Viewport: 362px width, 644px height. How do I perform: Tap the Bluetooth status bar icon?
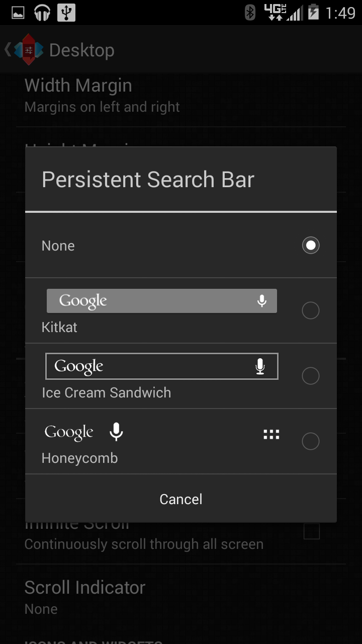pos(250,12)
